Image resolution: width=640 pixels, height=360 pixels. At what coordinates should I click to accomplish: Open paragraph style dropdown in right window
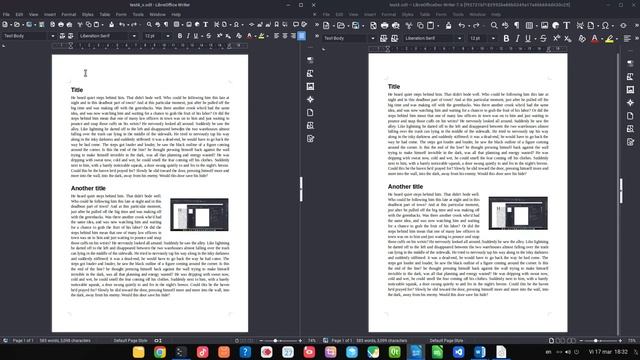click(x=373, y=38)
